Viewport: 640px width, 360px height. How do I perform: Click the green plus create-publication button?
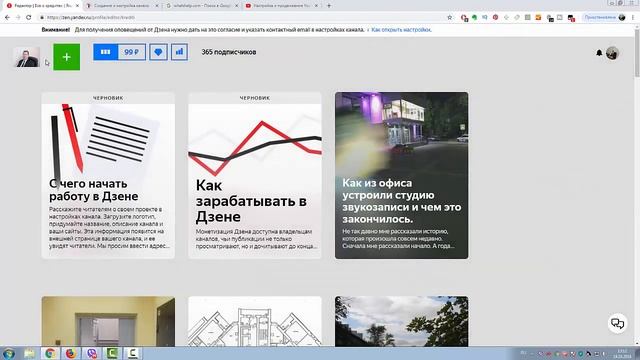[x=67, y=57]
